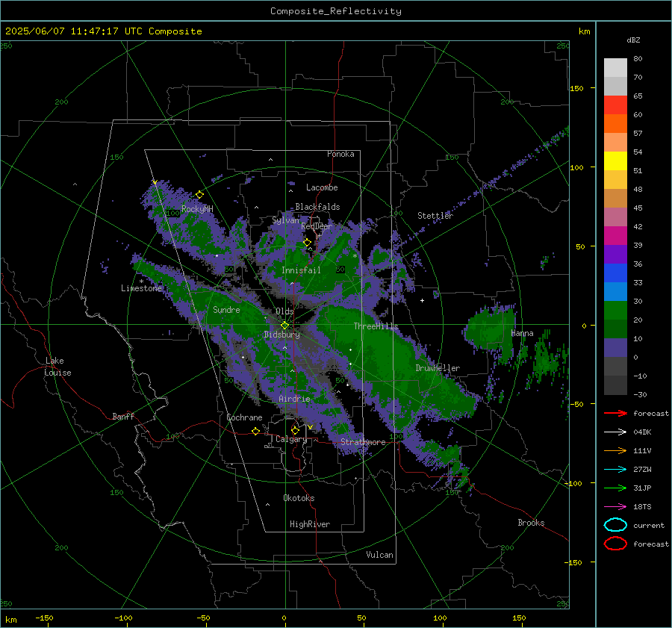This screenshot has width=672, height=628.
Task: Click the Hanna label
Action: [x=522, y=333]
